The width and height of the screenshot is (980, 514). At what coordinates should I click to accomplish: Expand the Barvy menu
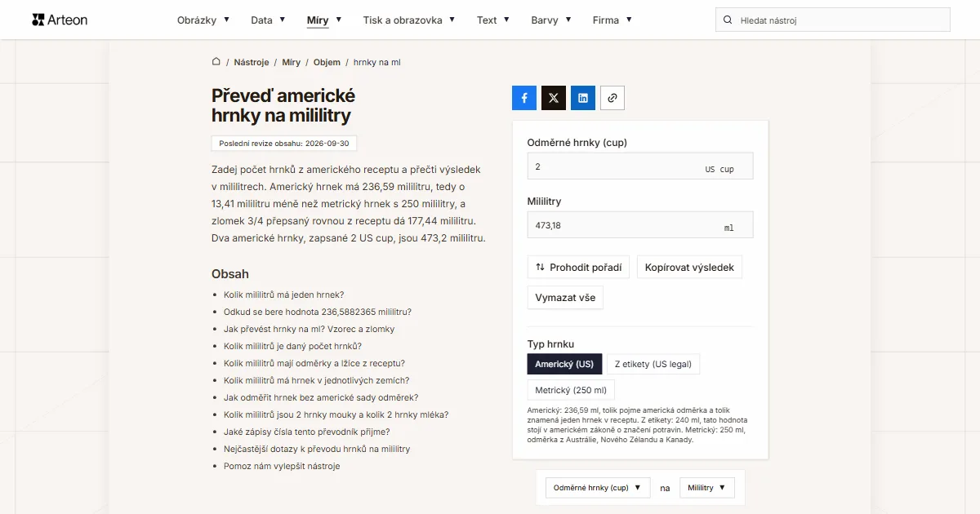[551, 20]
